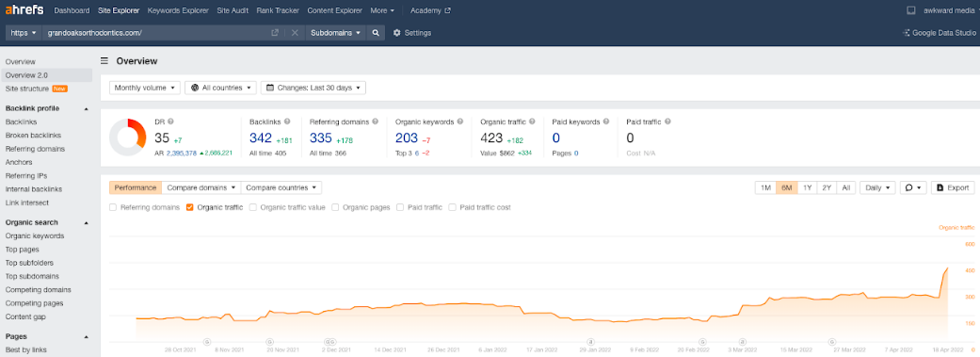Open All countries dropdown
The width and height of the screenshot is (980, 357).
[x=220, y=88]
